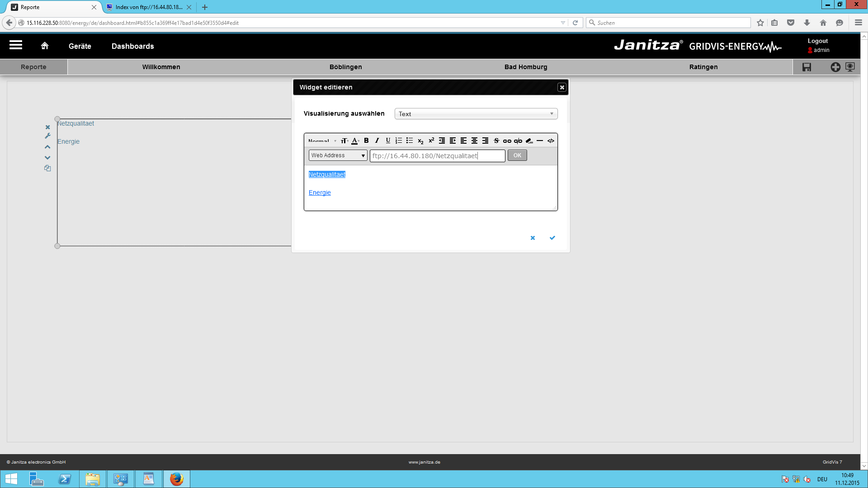Toggle italic text formatting
This screenshot has height=488, width=868.
[377, 141]
